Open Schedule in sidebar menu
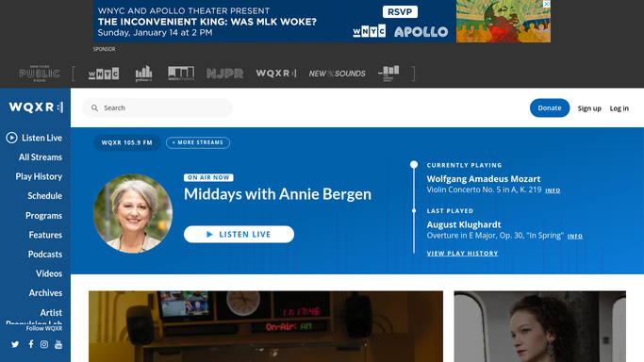The image size is (644, 362). pos(44,196)
